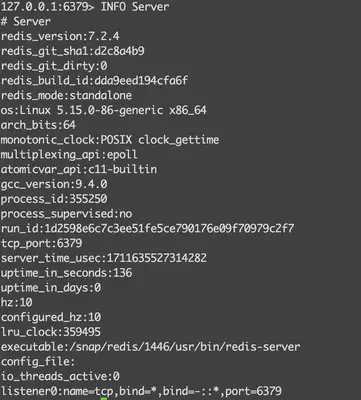Click the listener0 tcp bind line
Screen dimensions: 361x400
141,391
